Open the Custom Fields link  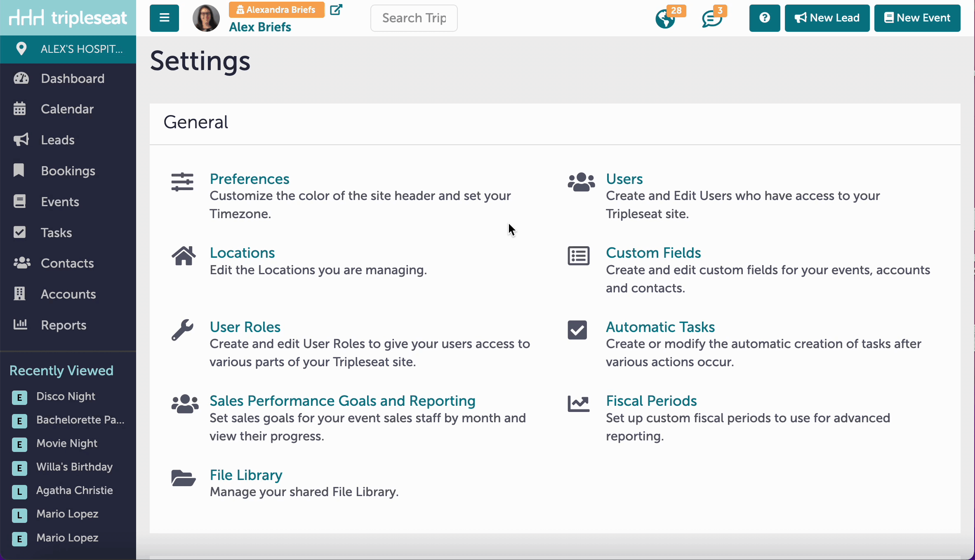point(653,253)
